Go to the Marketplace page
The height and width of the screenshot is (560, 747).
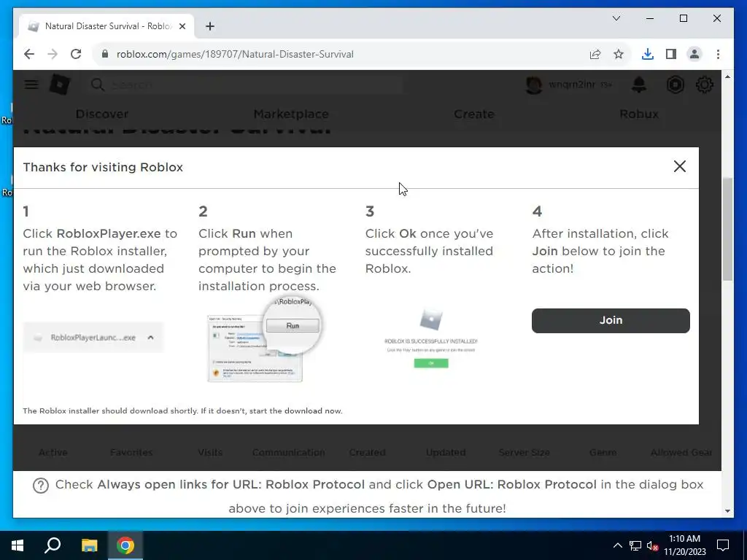[291, 114]
